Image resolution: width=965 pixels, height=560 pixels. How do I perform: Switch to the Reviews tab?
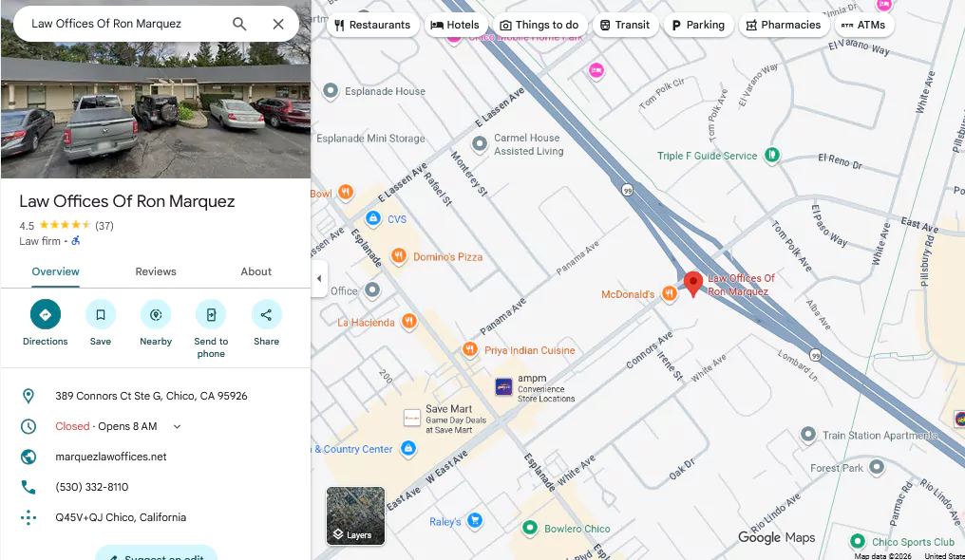[156, 271]
